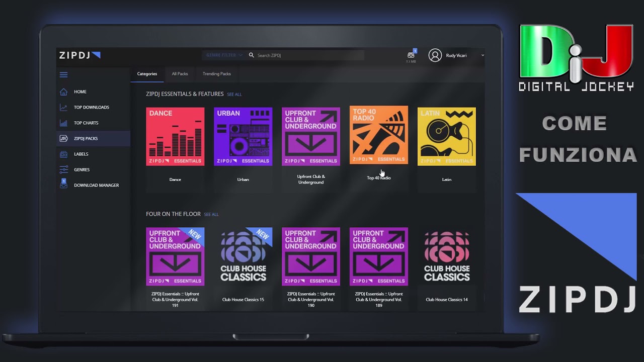Open the download crate icon in header
Viewport: 644px width, 362px height.
(x=411, y=55)
